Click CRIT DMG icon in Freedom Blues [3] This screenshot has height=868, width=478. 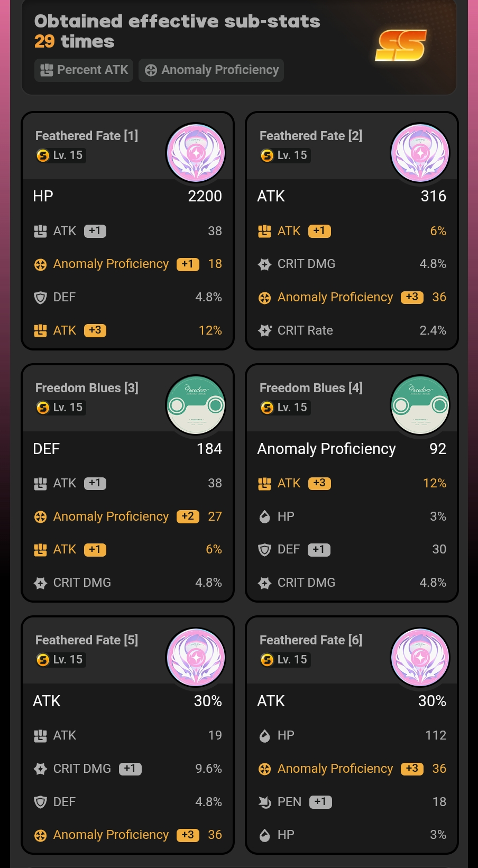[40, 583]
